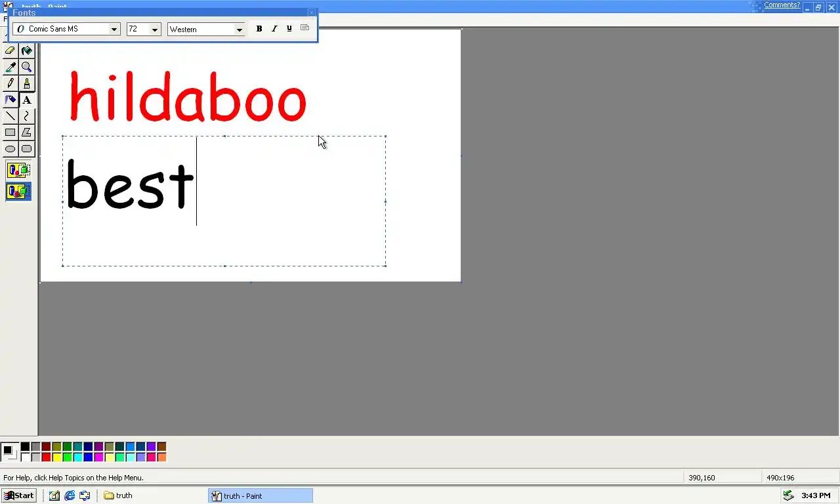Open the font size 72 dropdown
The width and height of the screenshot is (840, 504).
[x=155, y=29]
